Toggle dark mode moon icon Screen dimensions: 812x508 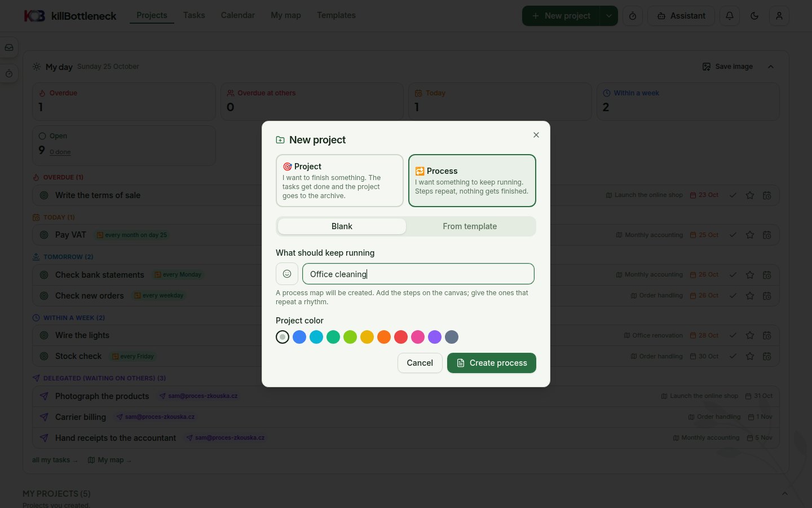(754, 16)
